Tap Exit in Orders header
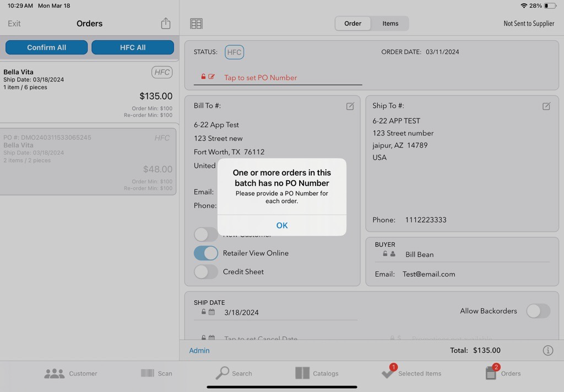Screen dimensions: 564x392 click(x=14, y=23)
